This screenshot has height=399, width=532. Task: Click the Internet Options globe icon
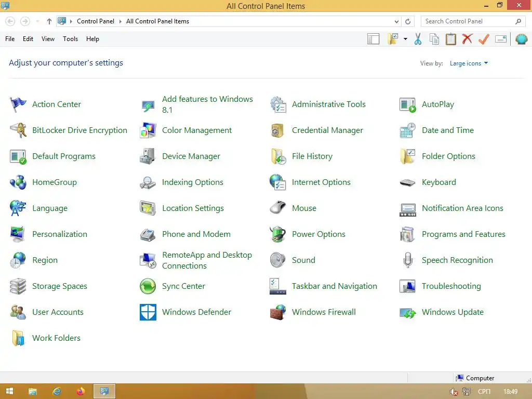(x=278, y=182)
